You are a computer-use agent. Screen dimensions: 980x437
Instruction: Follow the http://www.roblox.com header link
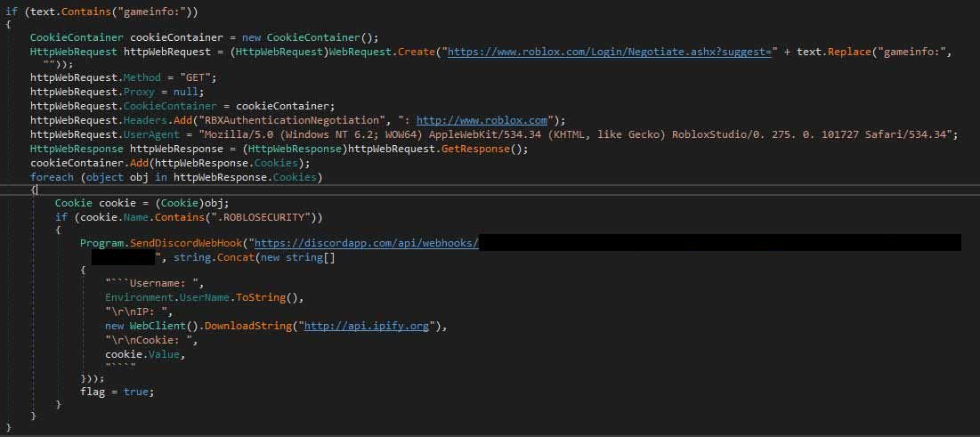(x=482, y=120)
